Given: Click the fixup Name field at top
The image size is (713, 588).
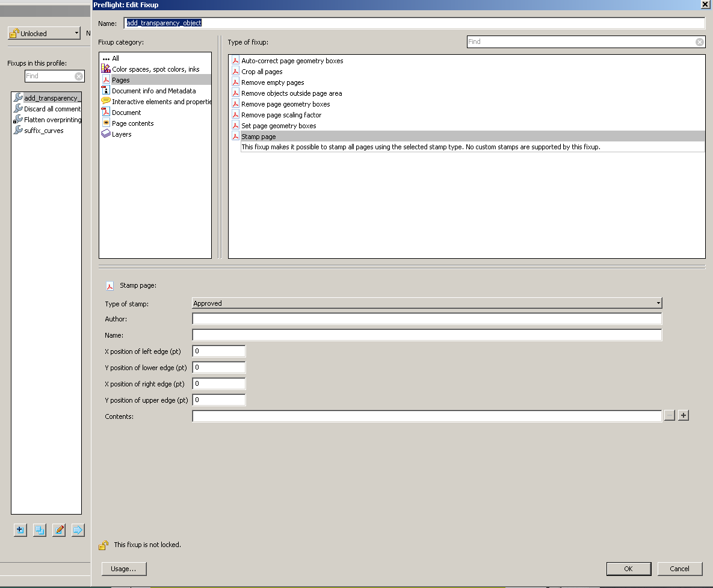Looking at the screenshot, I should (414, 23).
